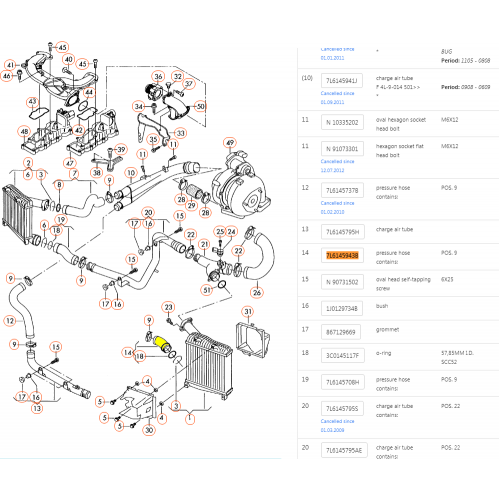
Task: Click callout 26 on the curved hose
Action: 257,293
